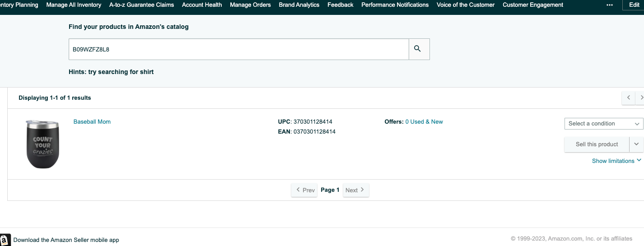Click the Edit button in top bar
The height and width of the screenshot is (246, 644).
click(634, 5)
